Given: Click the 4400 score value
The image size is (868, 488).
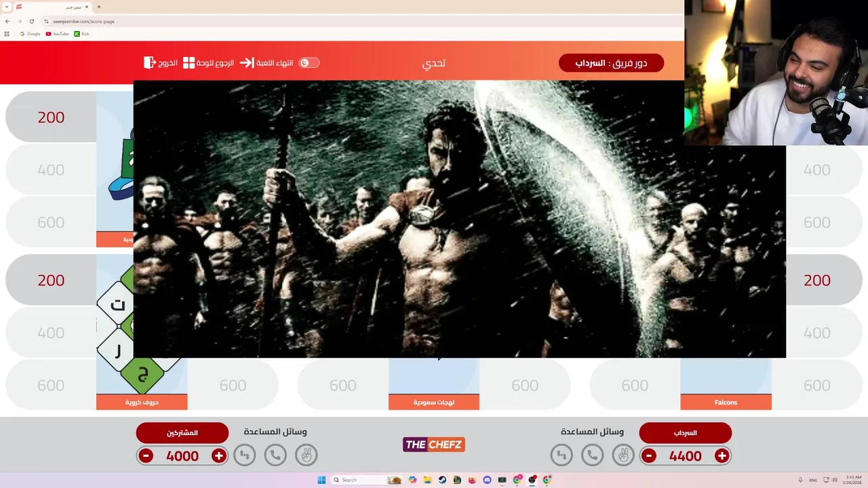Looking at the screenshot, I should click(x=685, y=456).
